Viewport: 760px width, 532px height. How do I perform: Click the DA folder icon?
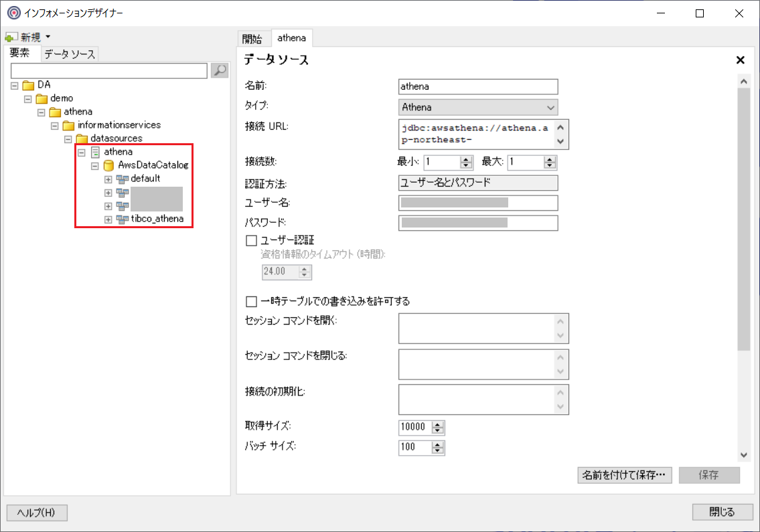click(x=29, y=85)
